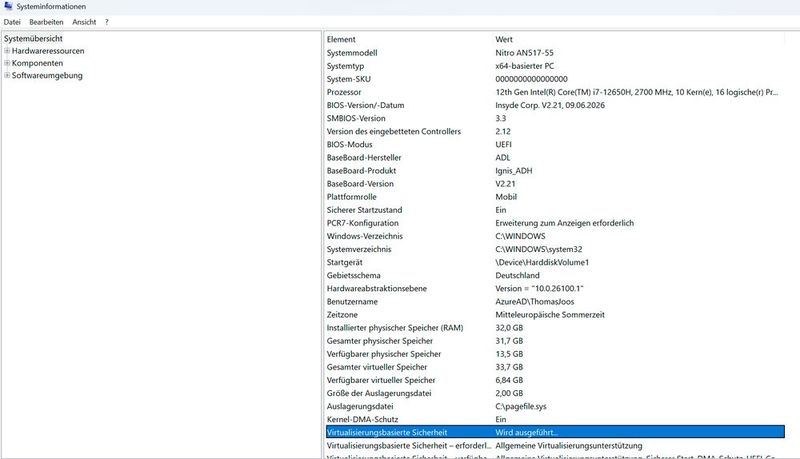Click the C:\WINDOWS\system32 value

(539, 249)
